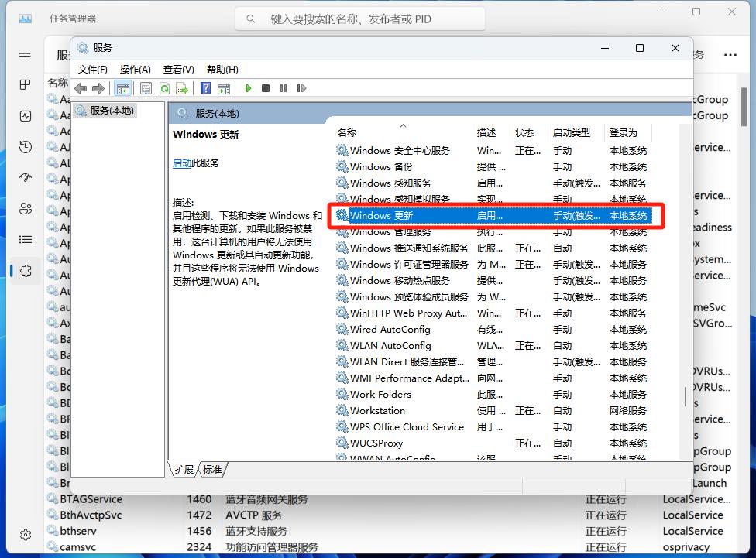
Task: Sort services by 状态 column header
Action: coord(529,132)
